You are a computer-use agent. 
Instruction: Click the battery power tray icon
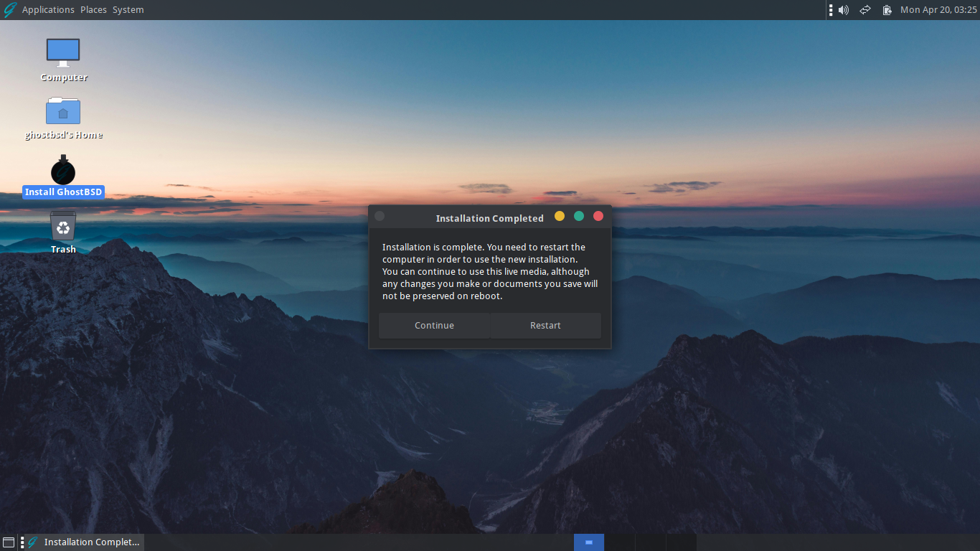point(887,9)
